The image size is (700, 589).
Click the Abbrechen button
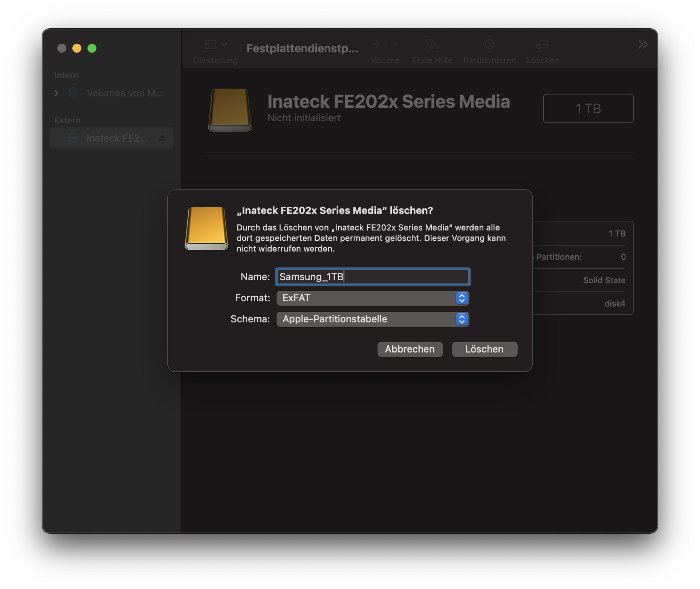point(410,349)
